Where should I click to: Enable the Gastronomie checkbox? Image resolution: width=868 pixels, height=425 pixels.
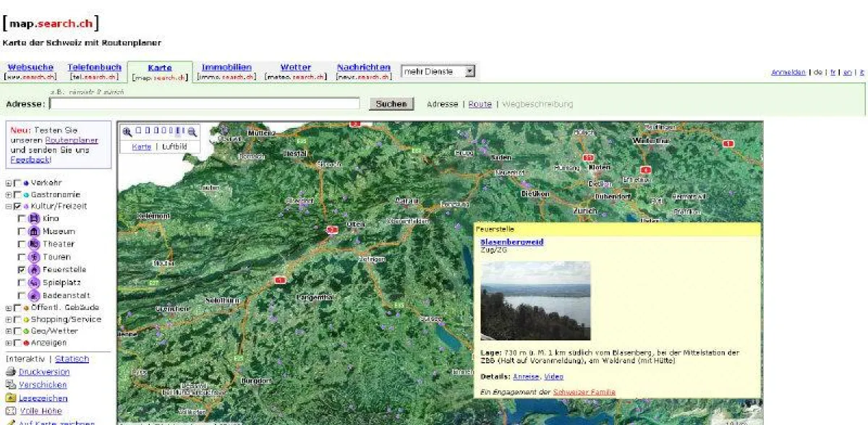tap(16, 194)
